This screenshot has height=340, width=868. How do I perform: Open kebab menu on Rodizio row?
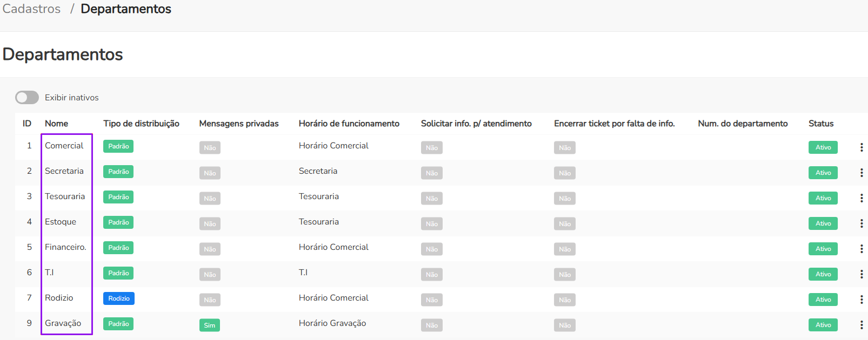[x=861, y=300]
